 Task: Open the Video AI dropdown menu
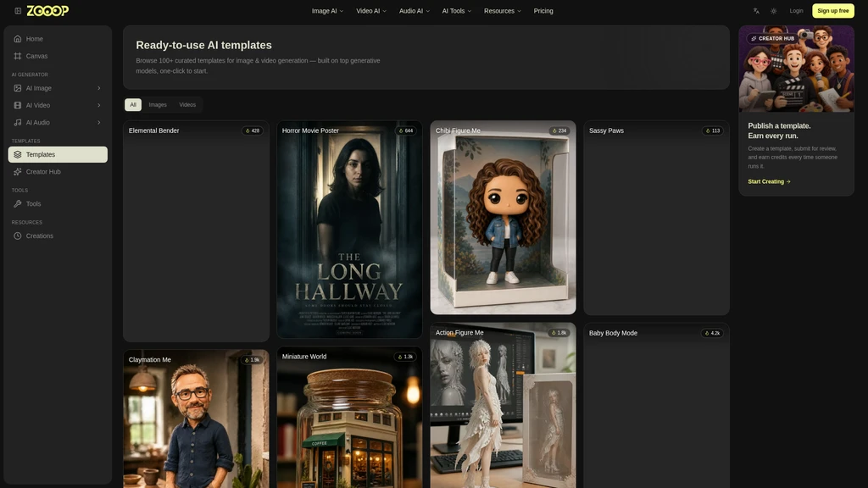[x=371, y=11]
